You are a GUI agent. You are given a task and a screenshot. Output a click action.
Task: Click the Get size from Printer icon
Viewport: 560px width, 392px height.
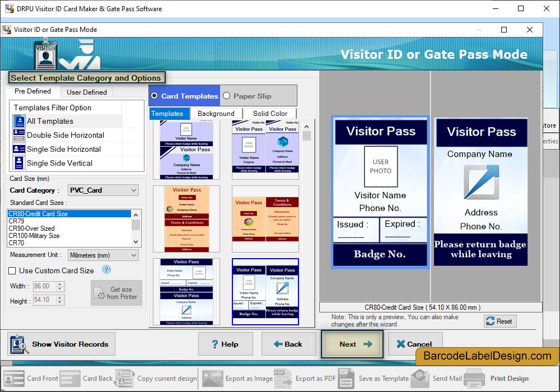tap(100, 293)
